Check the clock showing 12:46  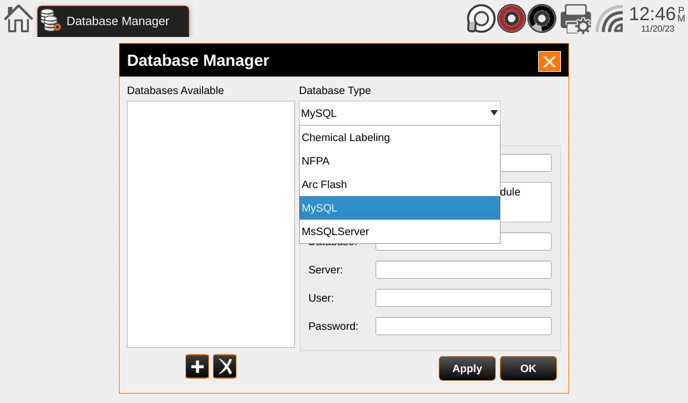[652, 14]
